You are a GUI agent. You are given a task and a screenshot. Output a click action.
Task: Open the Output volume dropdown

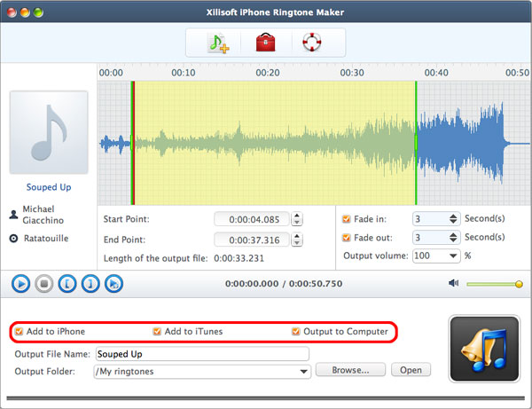pos(453,256)
